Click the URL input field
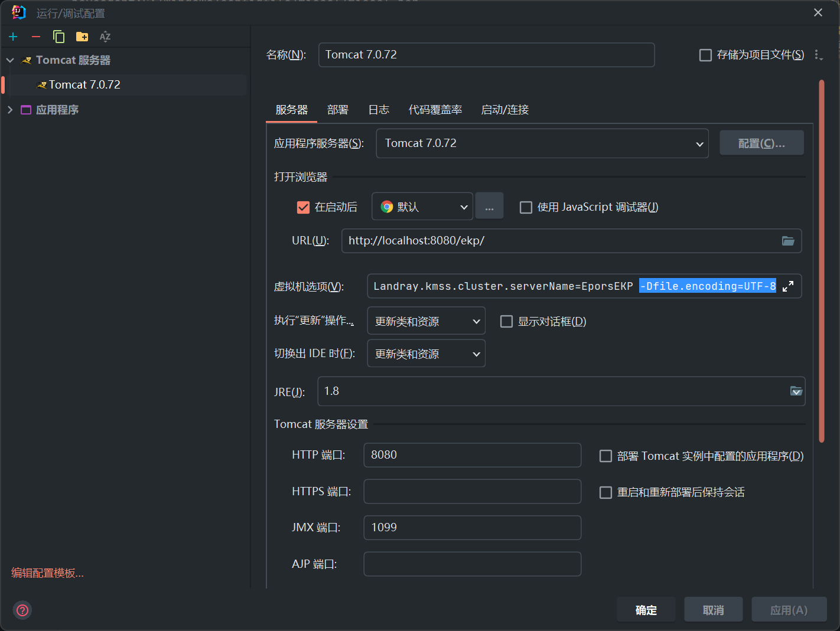Viewport: 840px width, 631px height. pyautogui.click(x=572, y=241)
